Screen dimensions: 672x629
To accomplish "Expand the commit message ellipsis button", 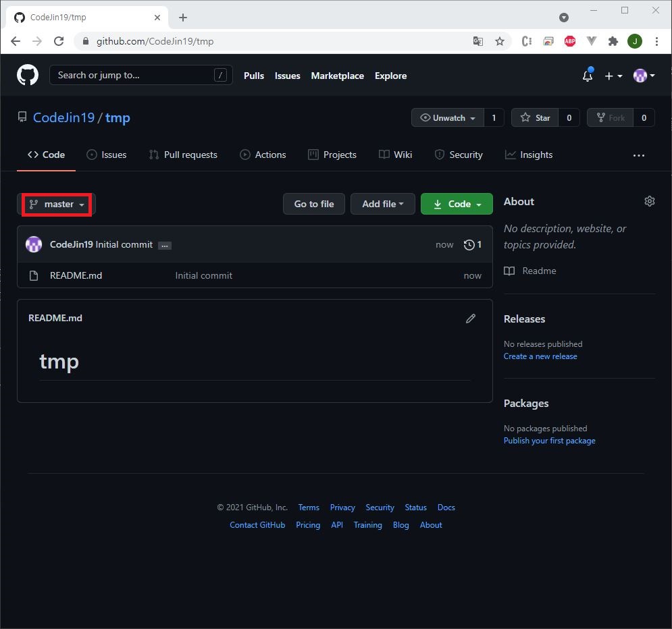I will (165, 246).
